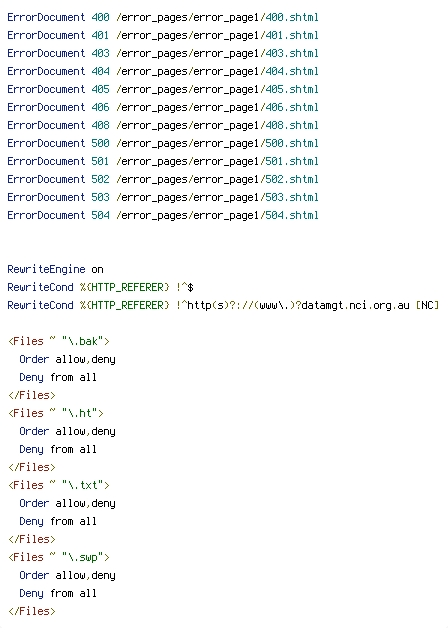Click the first RewriteCond %{HTTP_REFERER} !^$ line
Screen dimensions: 448x628
pos(100,288)
